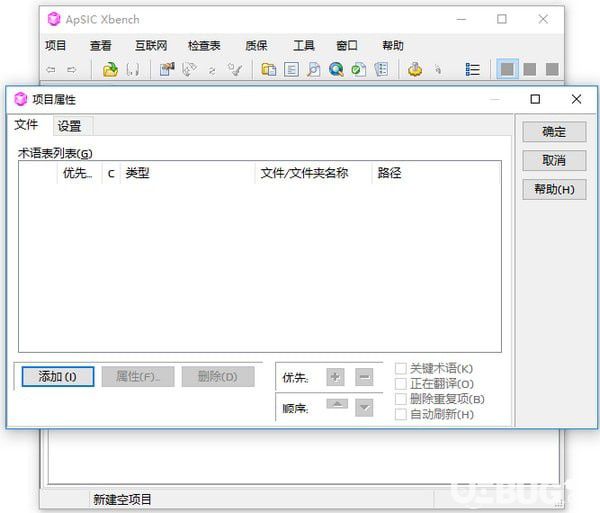Image resolution: width=600 pixels, height=513 pixels.
Task: Open the 互联网 menu
Action: pyautogui.click(x=151, y=46)
